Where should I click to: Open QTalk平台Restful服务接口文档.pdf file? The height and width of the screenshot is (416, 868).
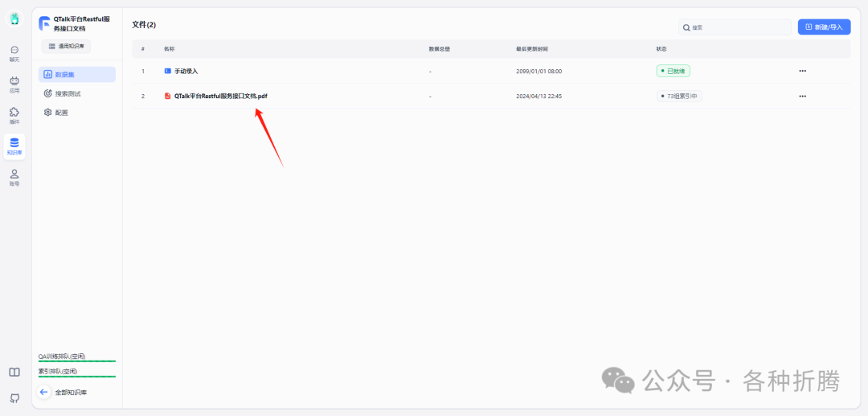coord(221,96)
